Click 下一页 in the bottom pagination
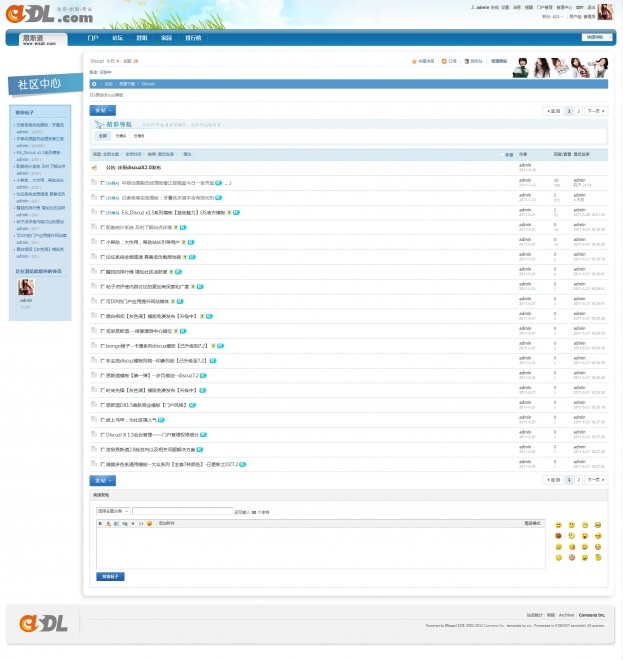The image size is (623, 660). coord(596,480)
